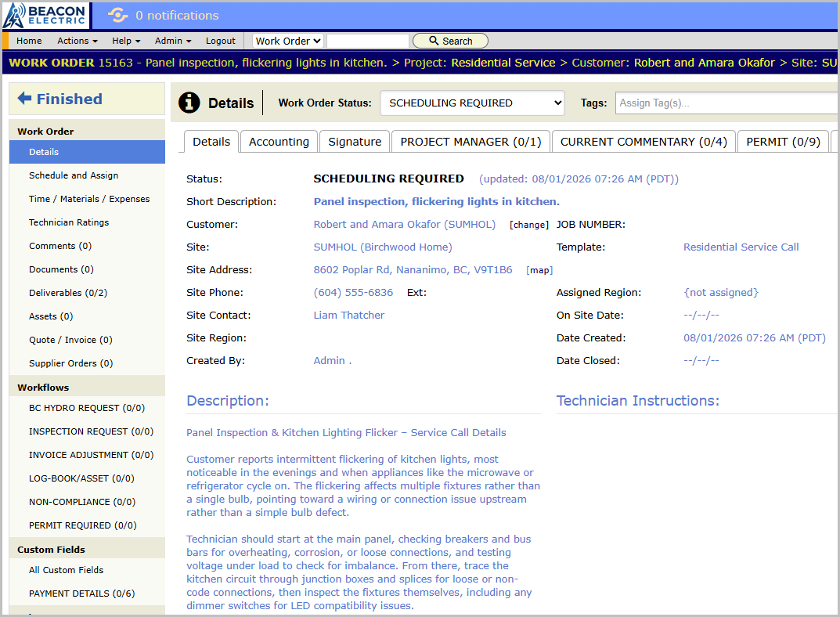
Task: Click Logout in the menu bar
Action: point(220,41)
